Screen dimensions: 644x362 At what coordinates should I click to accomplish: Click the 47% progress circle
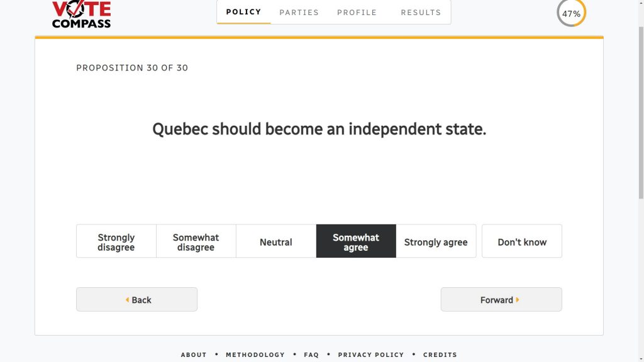tap(571, 13)
